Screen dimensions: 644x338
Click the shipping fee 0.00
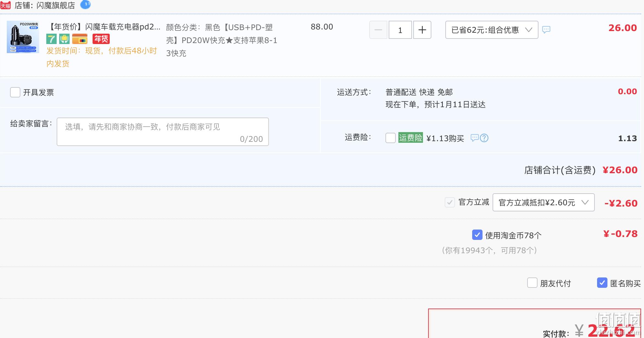point(627,92)
